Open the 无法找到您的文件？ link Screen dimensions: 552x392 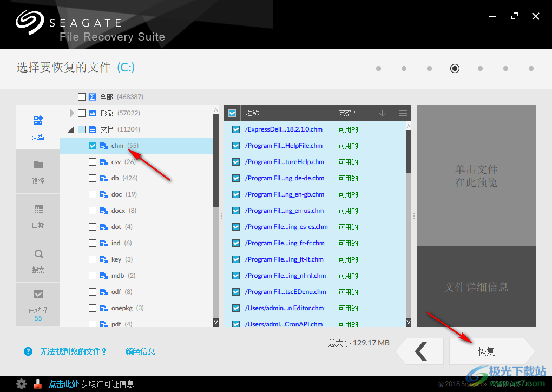pyautogui.click(x=73, y=351)
